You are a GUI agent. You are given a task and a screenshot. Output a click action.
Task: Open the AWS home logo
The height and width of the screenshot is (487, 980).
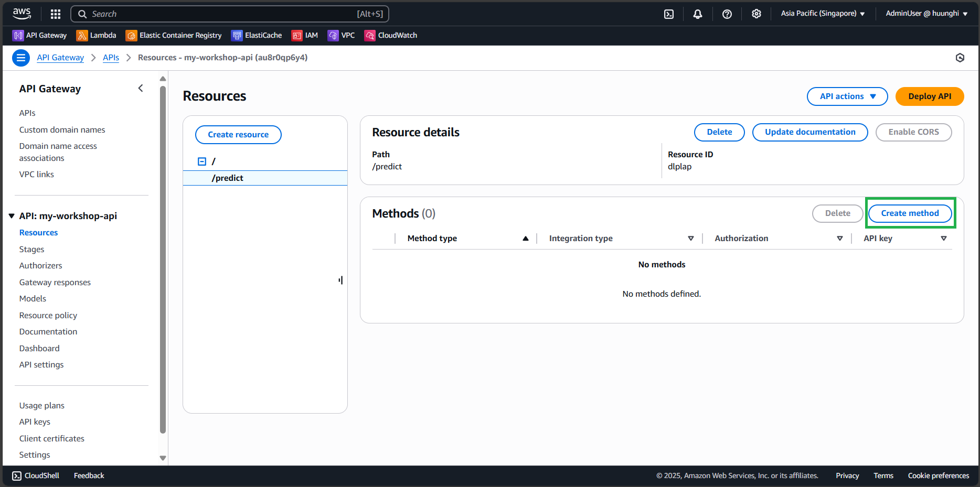point(22,14)
